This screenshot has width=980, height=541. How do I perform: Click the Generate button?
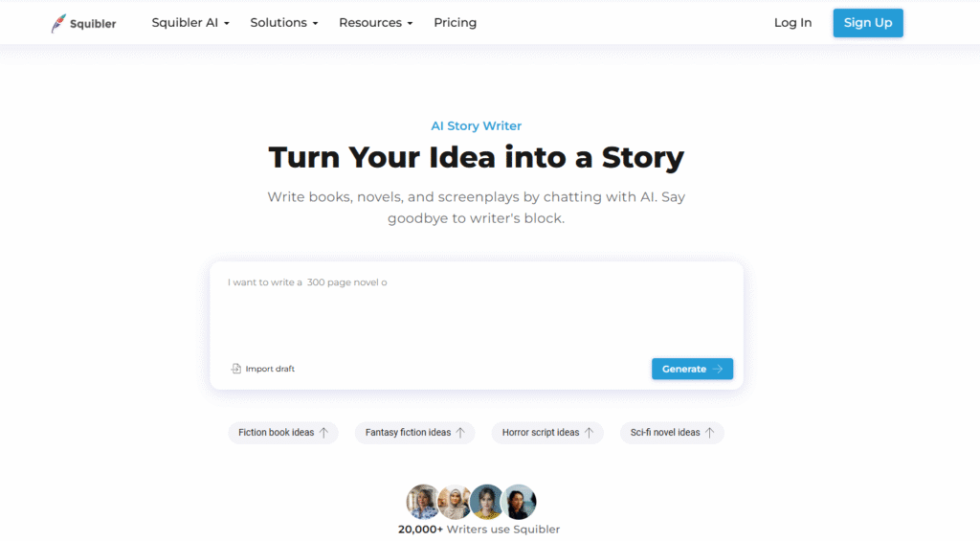[692, 369]
